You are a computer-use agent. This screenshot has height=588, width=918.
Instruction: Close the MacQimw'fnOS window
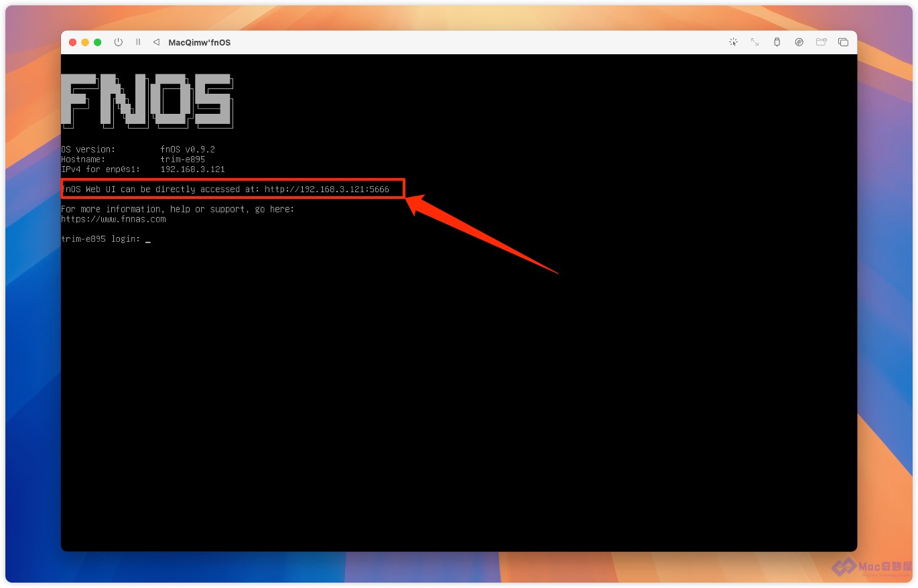tap(73, 42)
